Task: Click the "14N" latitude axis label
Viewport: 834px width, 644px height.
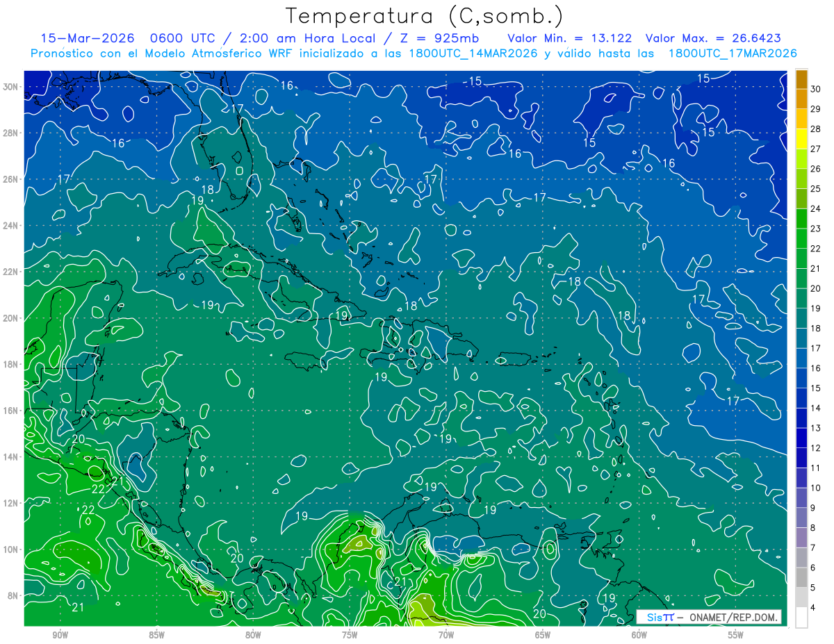Action: (x=11, y=456)
